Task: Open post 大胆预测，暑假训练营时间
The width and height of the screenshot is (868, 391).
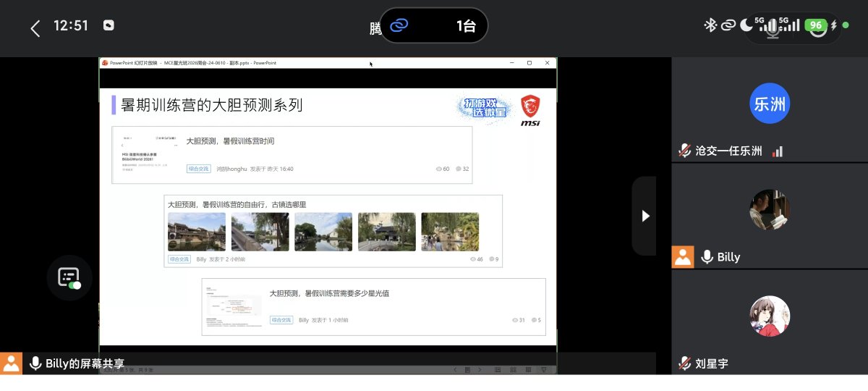Action: tap(230, 141)
